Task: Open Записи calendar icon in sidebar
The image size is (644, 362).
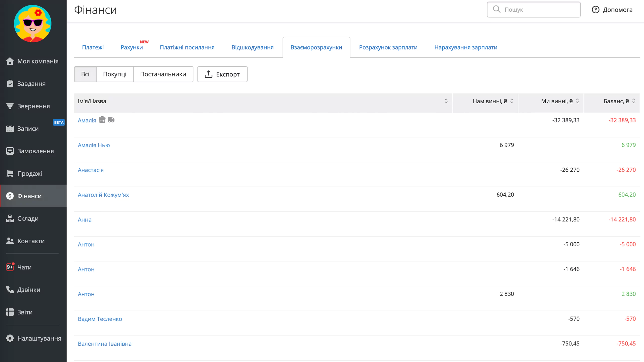Action: pyautogui.click(x=10, y=128)
